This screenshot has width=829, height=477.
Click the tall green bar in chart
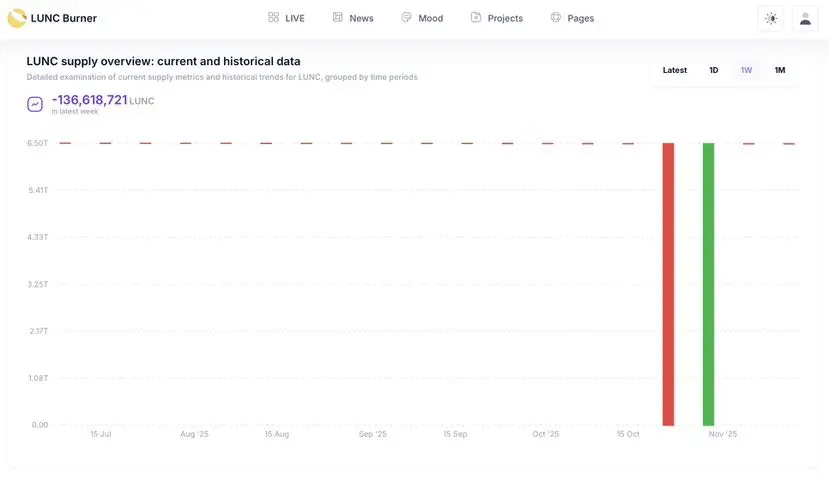click(708, 284)
